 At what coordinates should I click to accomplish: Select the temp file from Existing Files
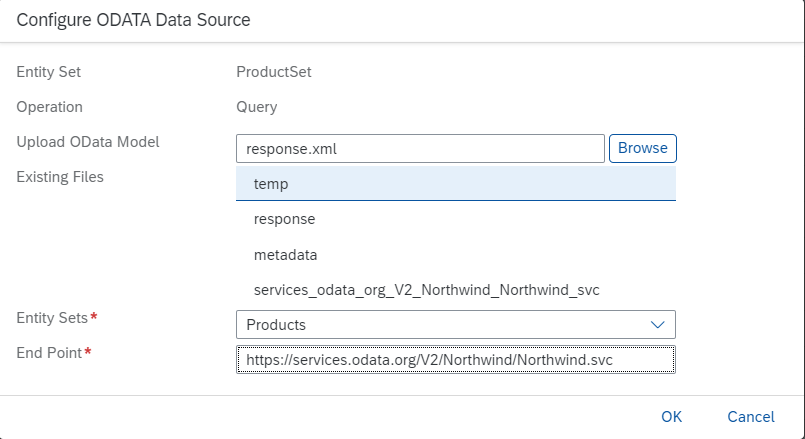click(x=455, y=184)
